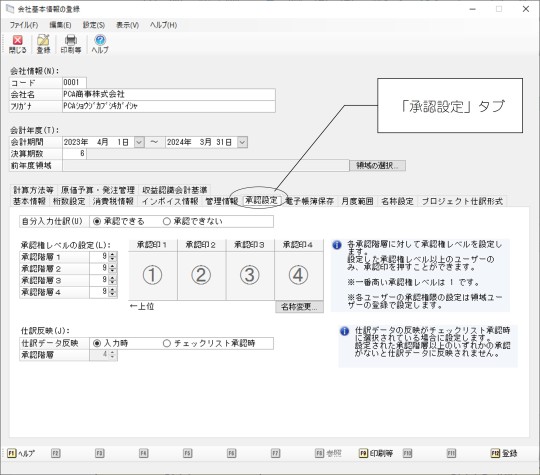The height and width of the screenshot is (475, 540).
Task: Click the 領域の選択... button
Action: coord(377,166)
